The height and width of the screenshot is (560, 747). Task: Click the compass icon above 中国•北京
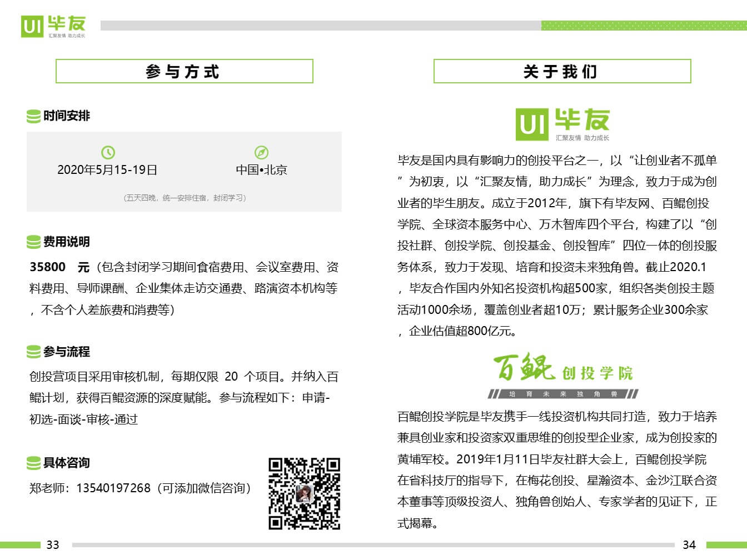pyautogui.click(x=261, y=152)
